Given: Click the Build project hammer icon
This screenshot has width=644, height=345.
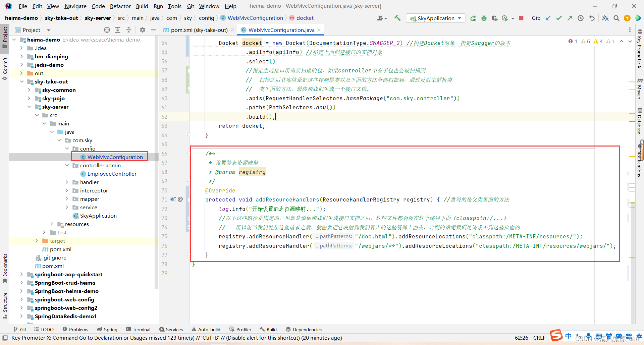Looking at the screenshot, I should (x=397, y=18).
